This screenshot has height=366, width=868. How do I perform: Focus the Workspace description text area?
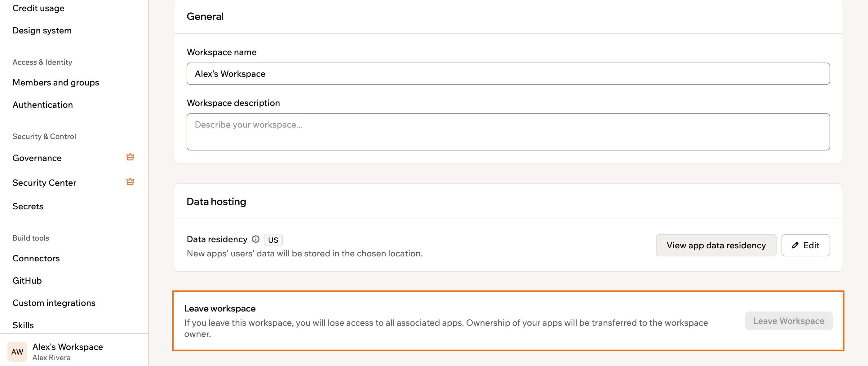(x=508, y=132)
